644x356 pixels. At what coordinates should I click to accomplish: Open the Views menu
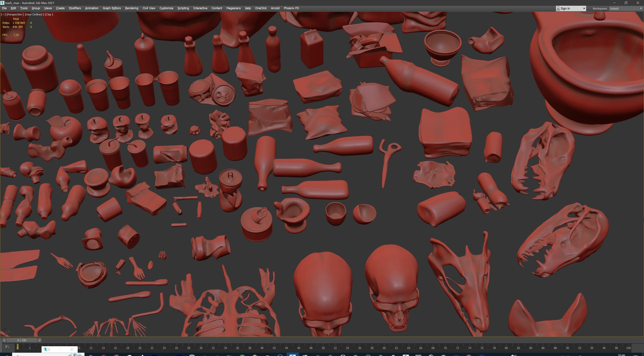48,8
